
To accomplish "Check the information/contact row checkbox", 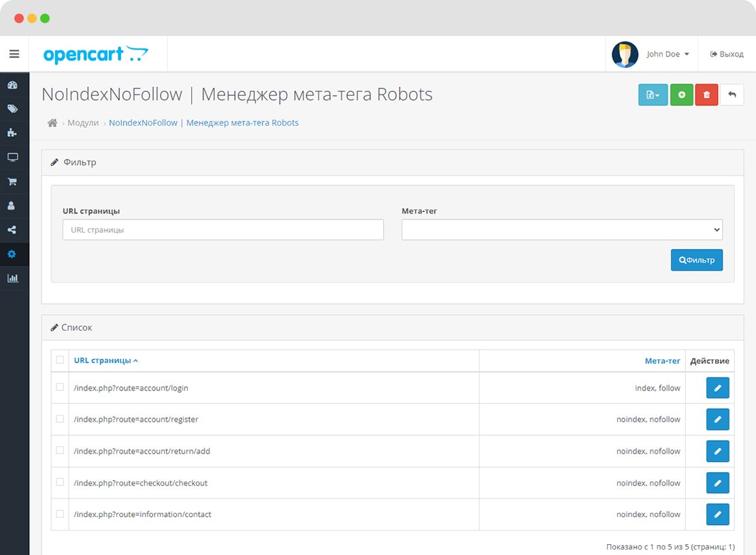I will [x=60, y=514].
